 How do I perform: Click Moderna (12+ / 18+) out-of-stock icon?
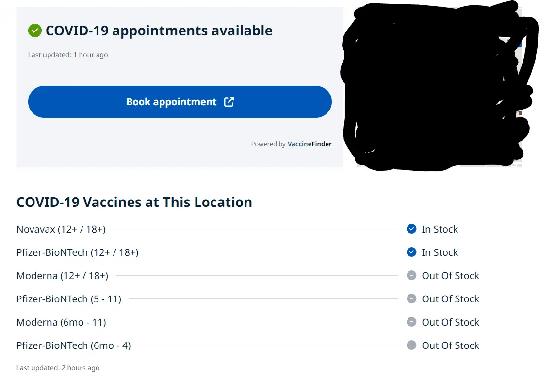pyautogui.click(x=411, y=275)
